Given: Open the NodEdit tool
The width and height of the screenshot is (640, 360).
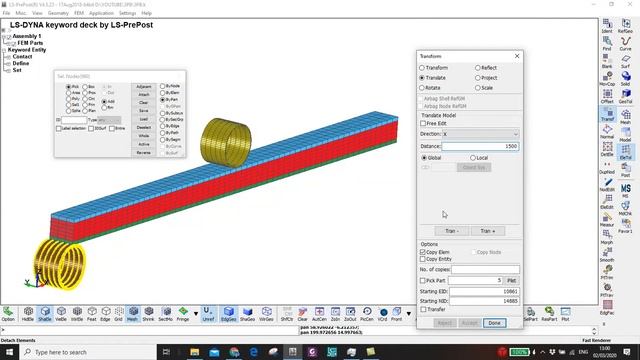Looking at the screenshot, I should (x=607, y=184).
